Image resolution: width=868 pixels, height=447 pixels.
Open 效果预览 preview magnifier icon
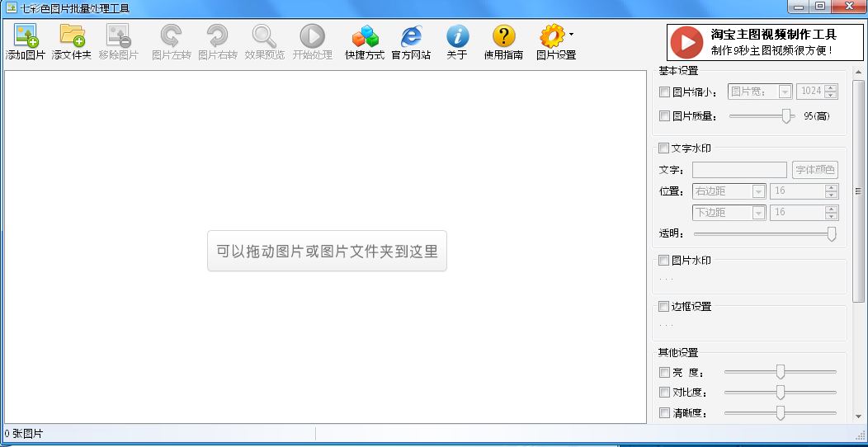click(264, 35)
